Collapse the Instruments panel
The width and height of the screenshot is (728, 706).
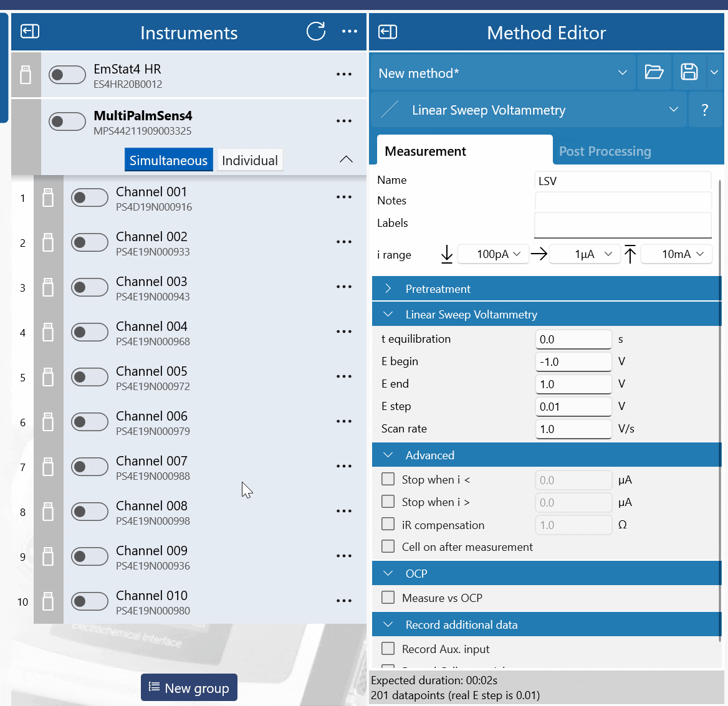pos(30,32)
